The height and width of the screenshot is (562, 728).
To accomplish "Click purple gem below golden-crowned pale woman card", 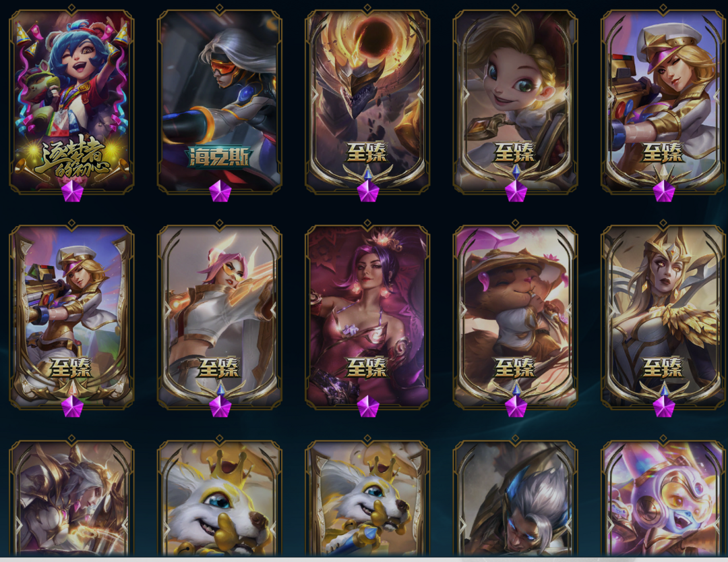I will pyautogui.click(x=663, y=407).
